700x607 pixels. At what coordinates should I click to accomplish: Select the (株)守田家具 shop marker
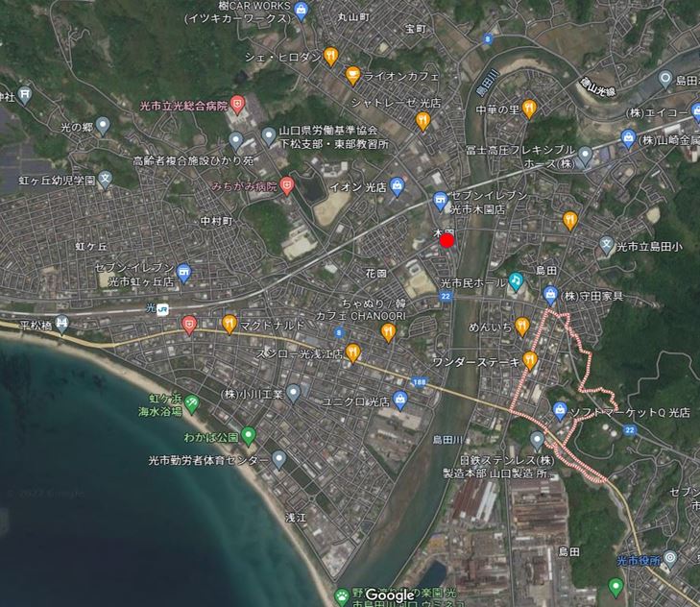550,295
